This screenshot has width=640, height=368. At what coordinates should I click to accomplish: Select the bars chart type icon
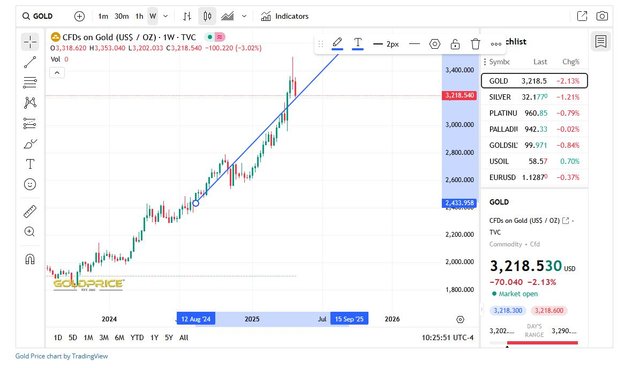pos(187,16)
